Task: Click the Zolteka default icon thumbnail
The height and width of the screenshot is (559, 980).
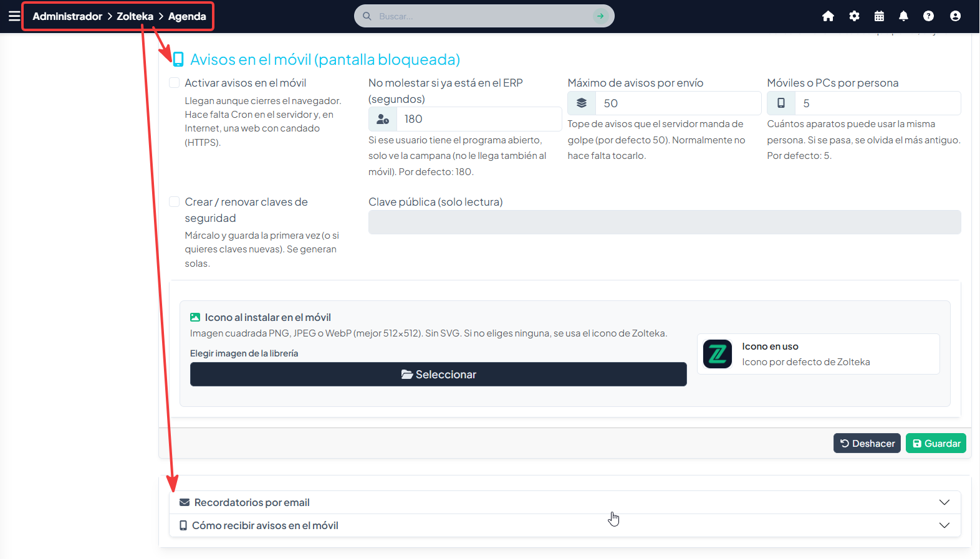Action: point(718,354)
